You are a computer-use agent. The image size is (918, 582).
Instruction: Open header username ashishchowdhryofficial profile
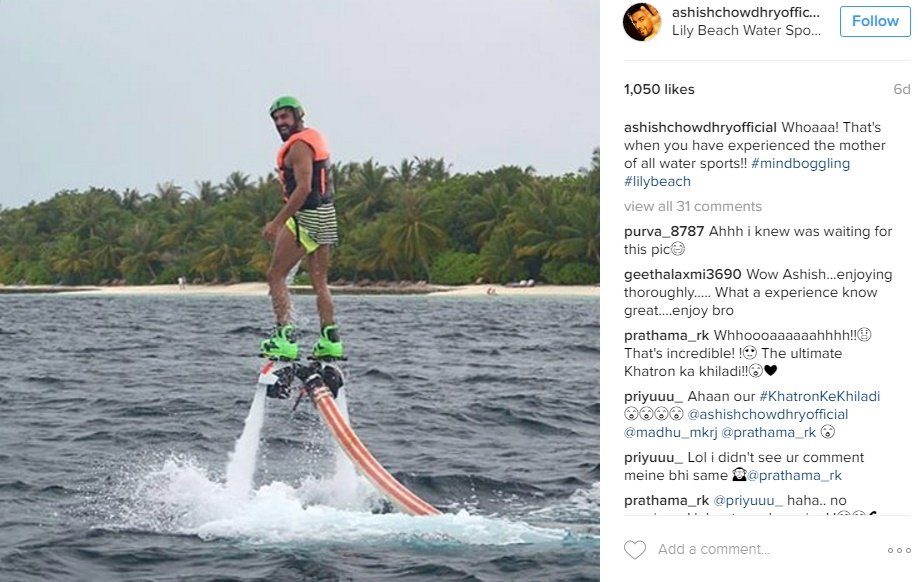746,13
